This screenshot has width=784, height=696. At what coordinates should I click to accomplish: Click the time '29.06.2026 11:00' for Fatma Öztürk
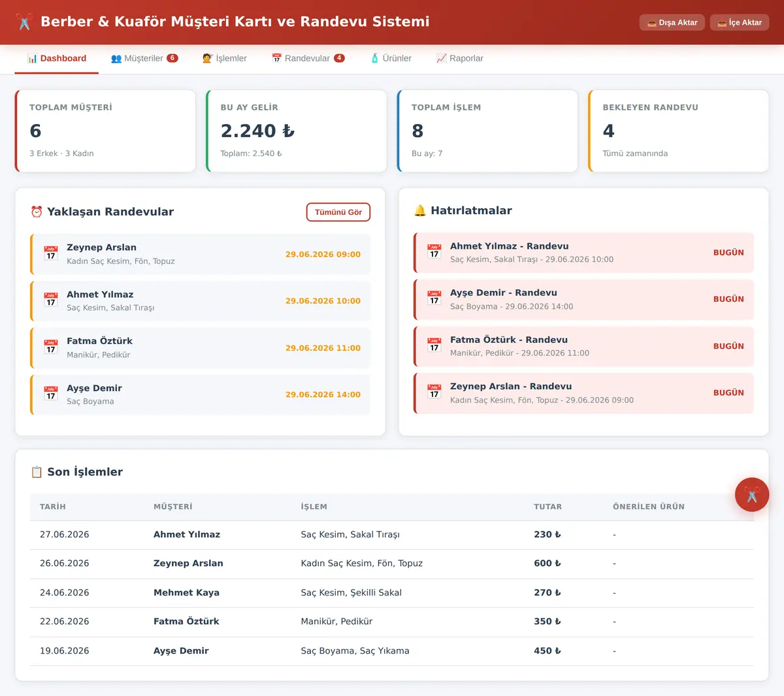point(323,348)
